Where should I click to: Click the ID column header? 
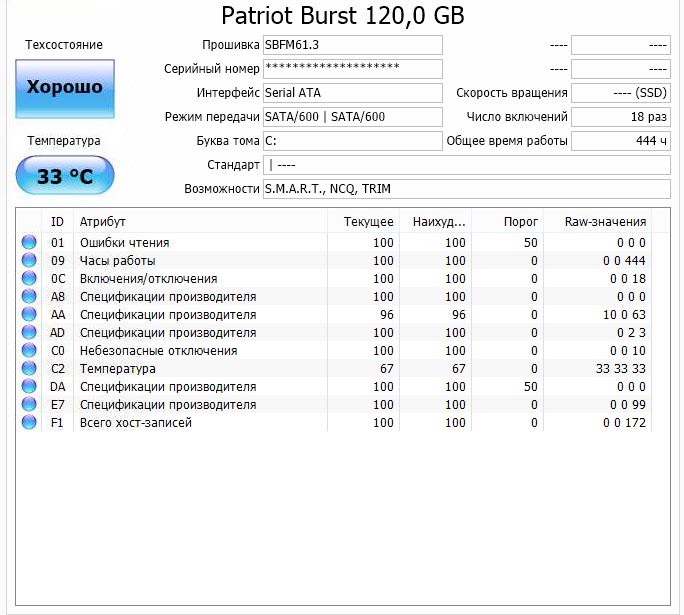click(x=57, y=222)
